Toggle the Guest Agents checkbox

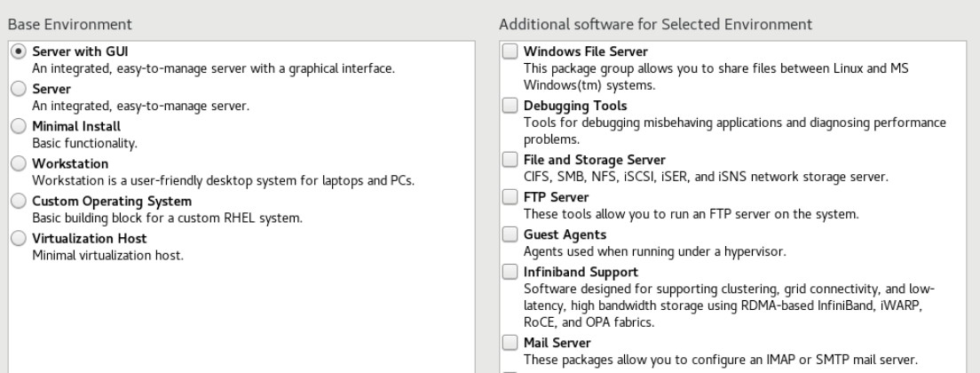(x=510, y=234)
